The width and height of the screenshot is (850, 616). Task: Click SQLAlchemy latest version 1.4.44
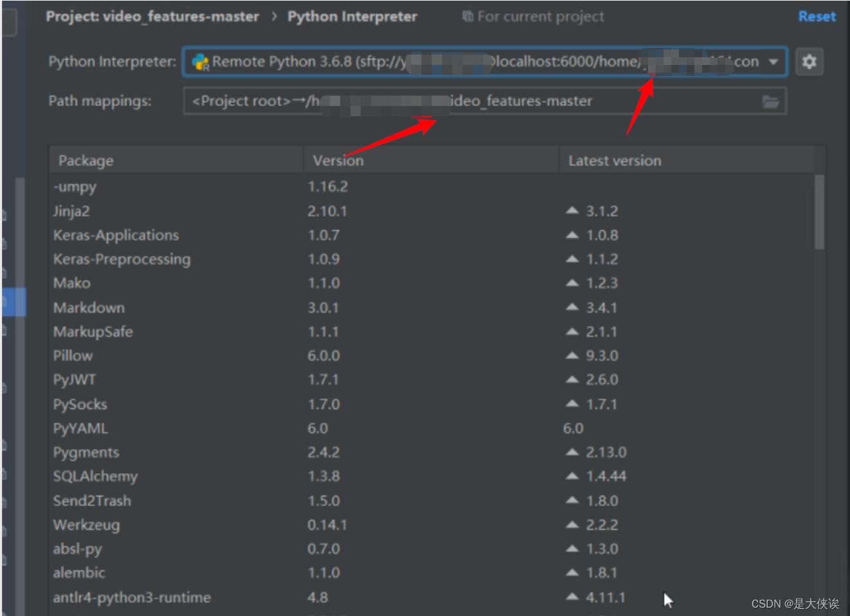click(x=606, y=476)
